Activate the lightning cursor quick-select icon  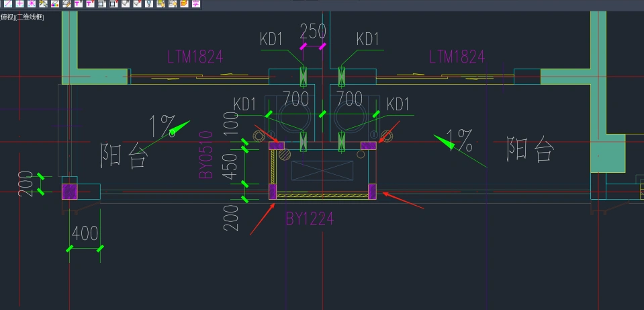(42, 3)
